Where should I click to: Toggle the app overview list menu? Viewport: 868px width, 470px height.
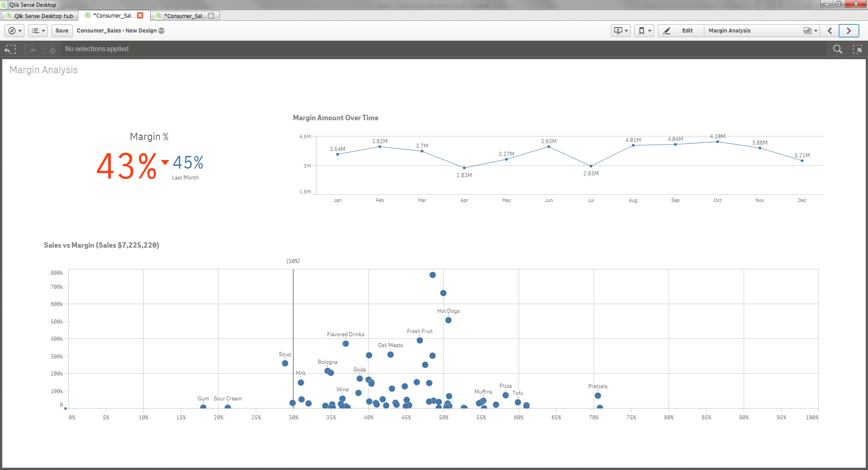(x=38, y=31)
